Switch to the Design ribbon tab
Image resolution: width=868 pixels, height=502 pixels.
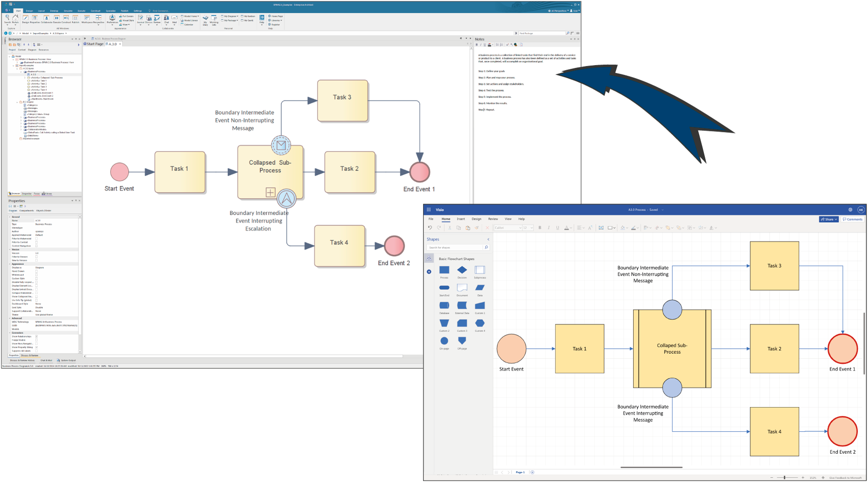click(29, 11)
